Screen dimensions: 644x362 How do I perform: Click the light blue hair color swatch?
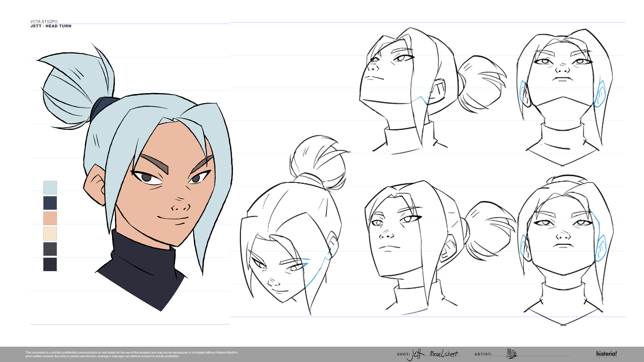[50, 187]
